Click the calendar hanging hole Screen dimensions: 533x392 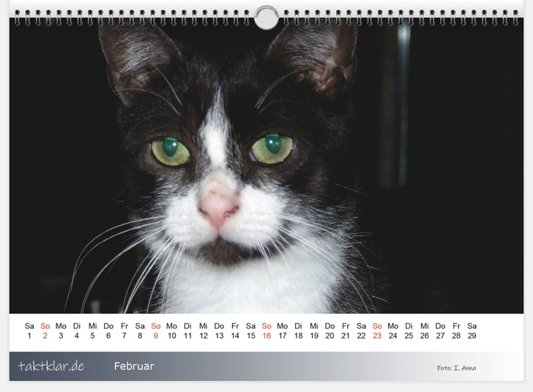point(266,18)
